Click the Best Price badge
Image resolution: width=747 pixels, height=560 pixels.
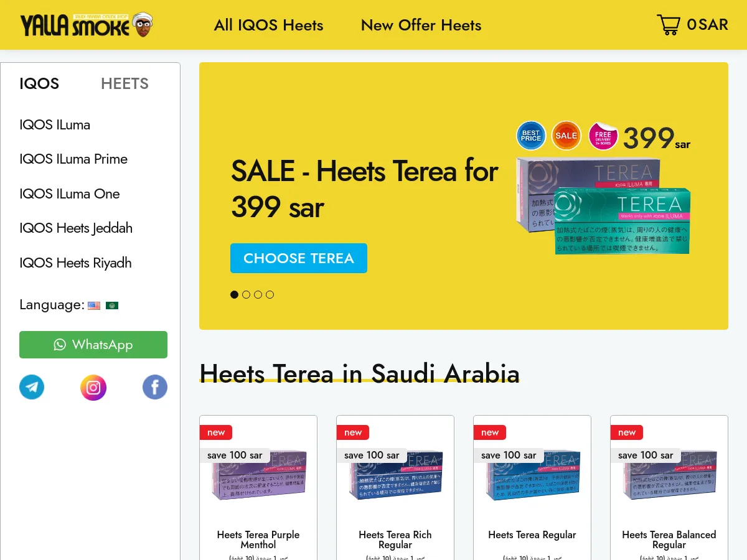[531, 136]
